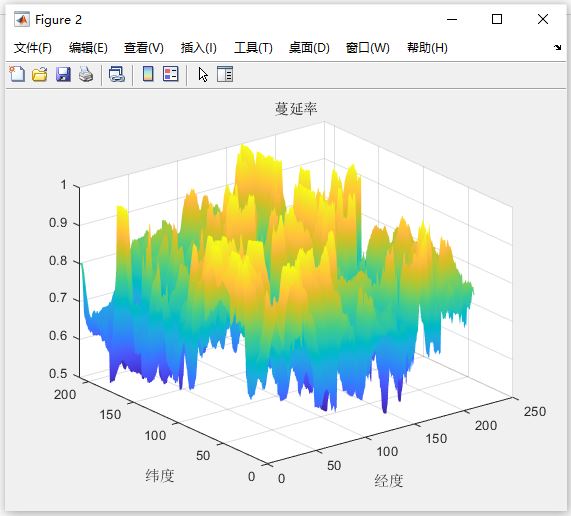Insert a legend via toolbar icon
Viewport: 571px width, 516px height.
point(170,74)
